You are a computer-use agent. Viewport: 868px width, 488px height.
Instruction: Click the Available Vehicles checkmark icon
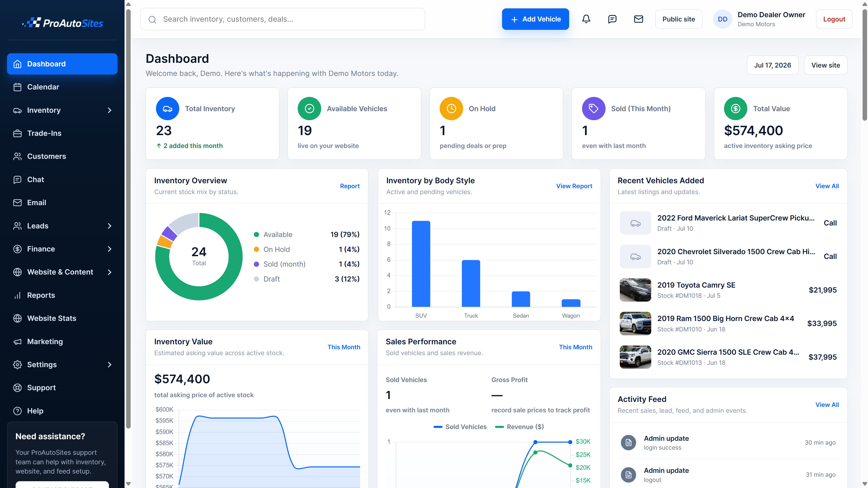pos(309,108)
